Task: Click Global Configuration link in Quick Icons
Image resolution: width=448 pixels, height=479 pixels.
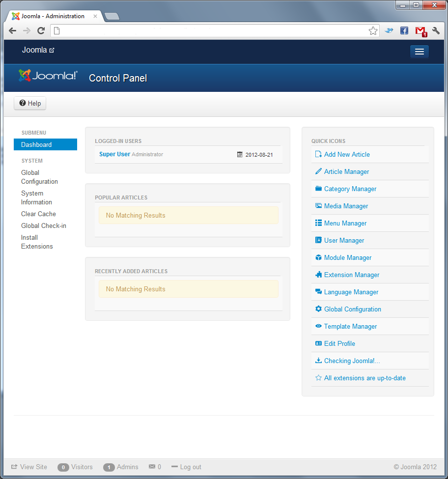Action: (x=353, y=310)
